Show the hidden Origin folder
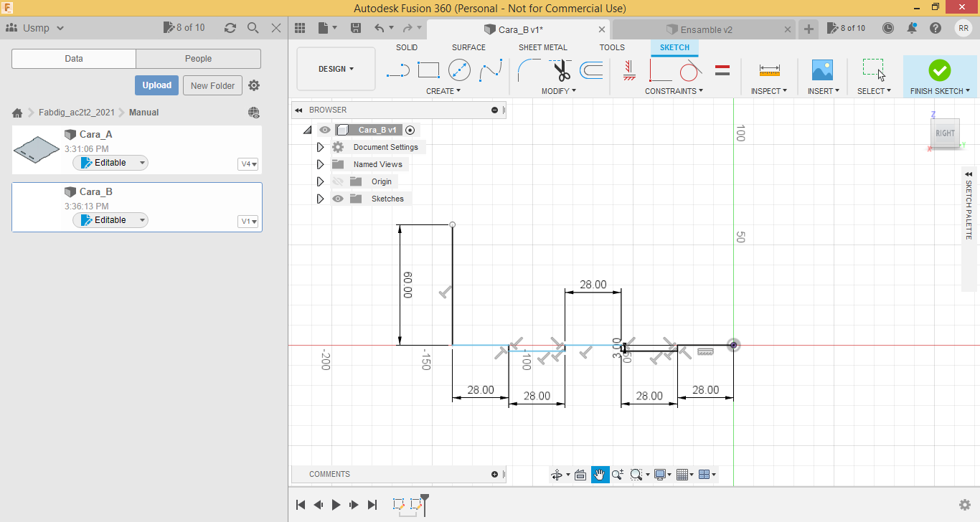 pyautogui.click(x=338, y=181)
